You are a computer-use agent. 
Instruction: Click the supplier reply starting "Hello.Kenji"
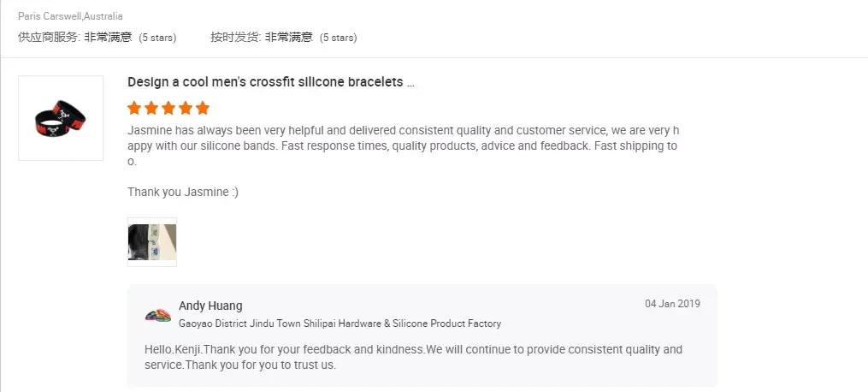[x=414, y=357]
